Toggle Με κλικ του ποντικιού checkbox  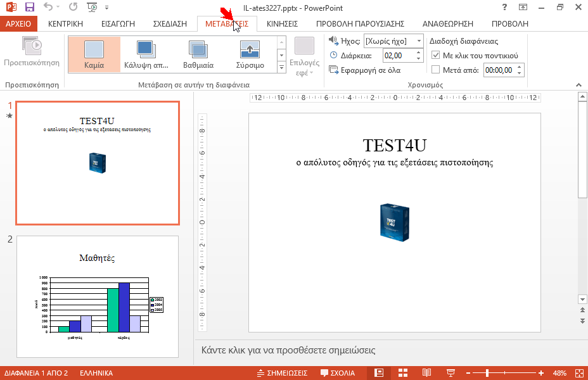pos(435,55)
